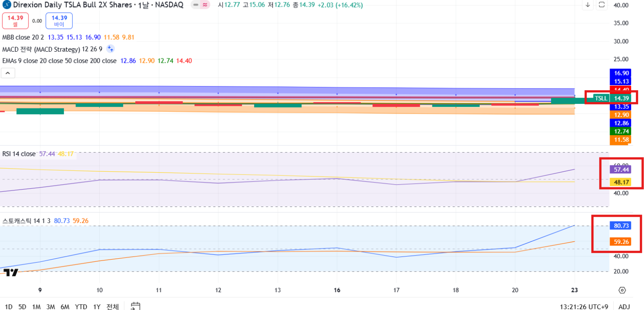
Task: Click the blue 12.86 price scale label
Action: (x=622, y=123)
